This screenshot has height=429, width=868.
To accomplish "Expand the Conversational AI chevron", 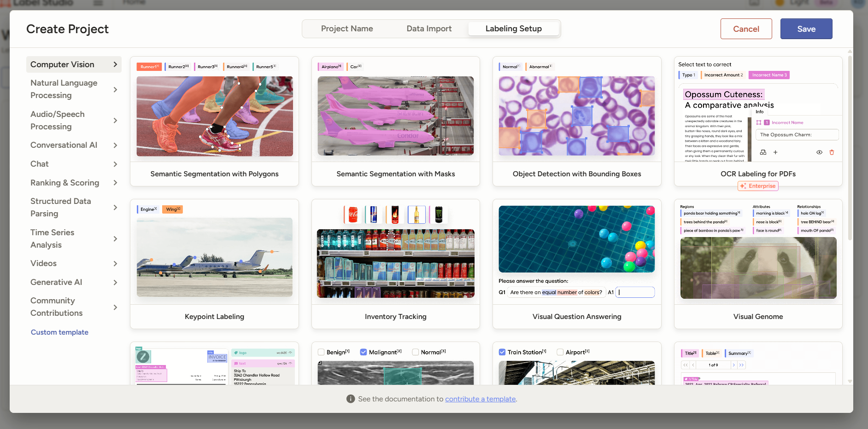I will click(115, 145).
